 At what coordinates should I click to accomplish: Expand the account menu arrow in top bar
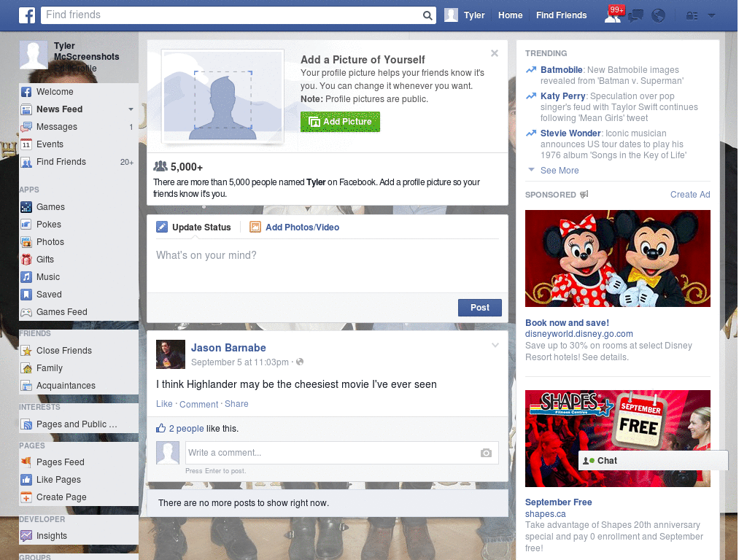[x=712, y=16]
